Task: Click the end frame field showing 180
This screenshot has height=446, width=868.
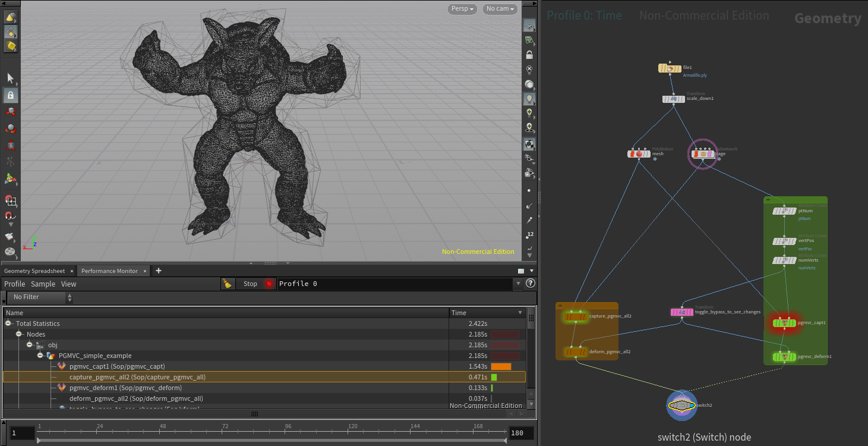Action: tap(521, 433)
